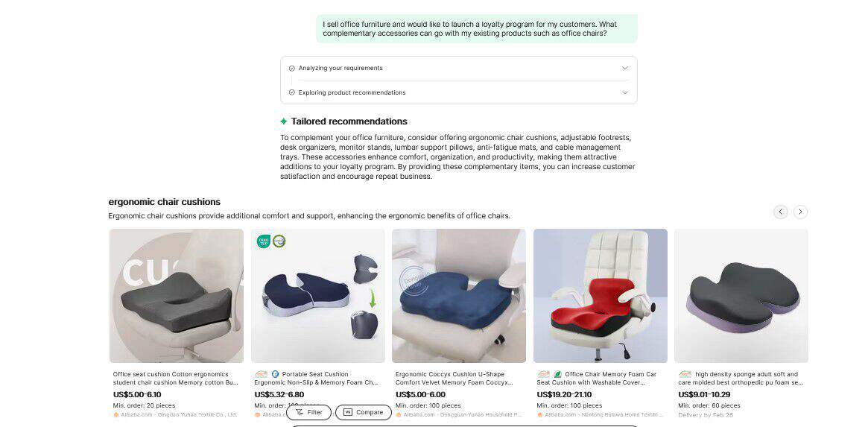Click the Compare VS icon
Image resolution: width=868 pixels, height=427 pixels.
click(x=348, y=412)
